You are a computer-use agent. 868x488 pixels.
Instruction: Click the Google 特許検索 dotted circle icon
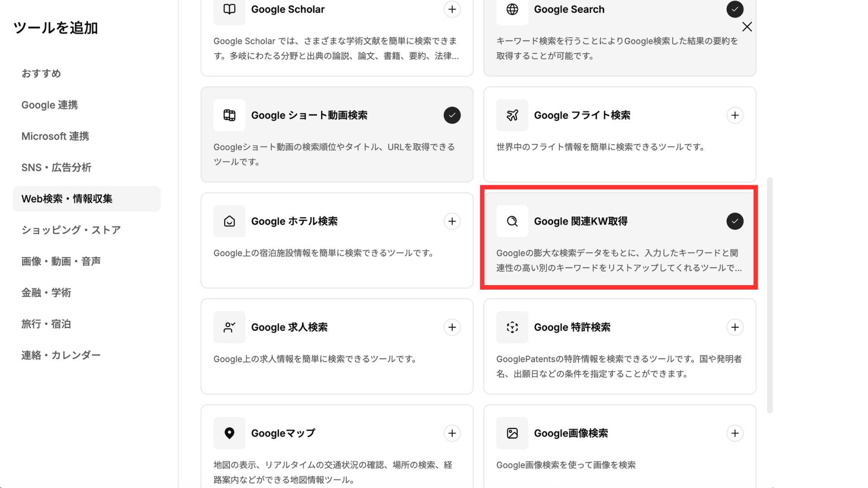(512, 327)
